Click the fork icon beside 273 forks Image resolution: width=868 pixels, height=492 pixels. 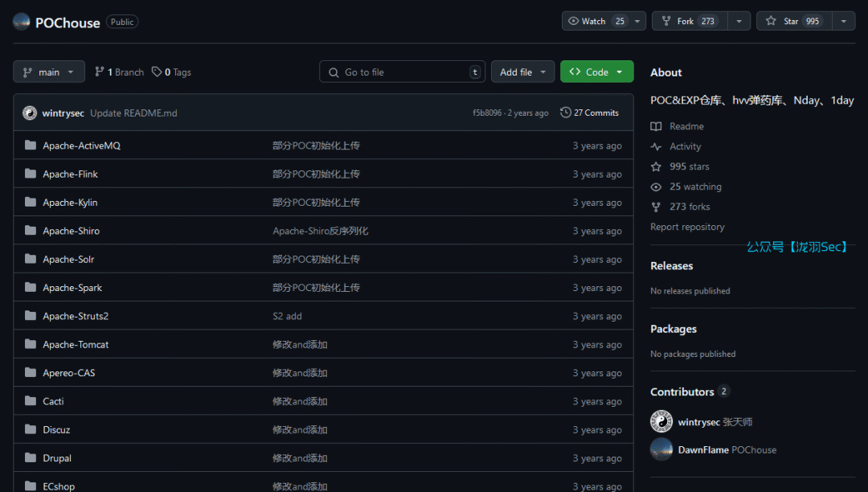click(x=656, y=207)
